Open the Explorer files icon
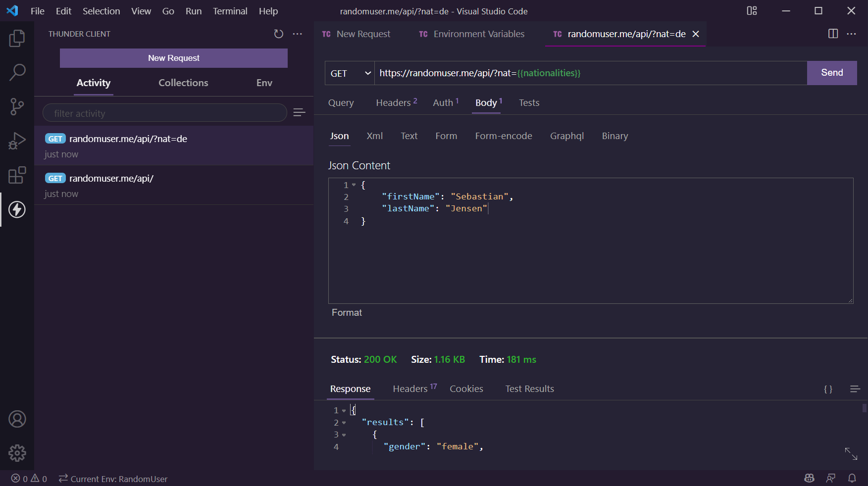Viewport: 868px width, 486px height. [17, 39]
